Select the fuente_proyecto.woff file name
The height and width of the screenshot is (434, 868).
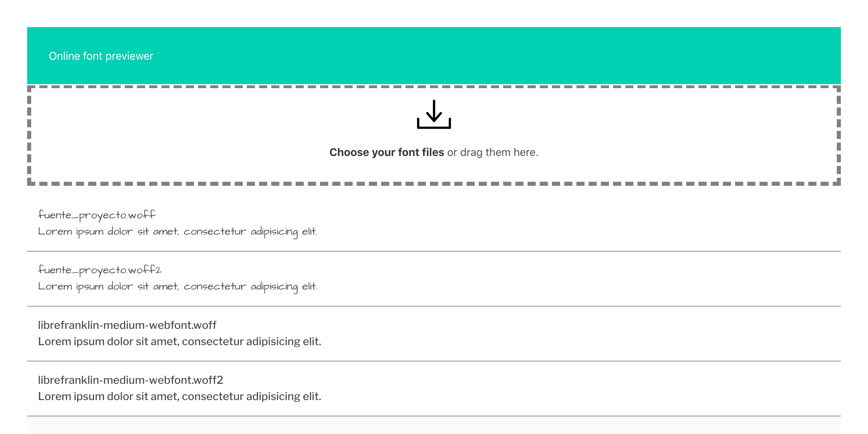[97, 214]
